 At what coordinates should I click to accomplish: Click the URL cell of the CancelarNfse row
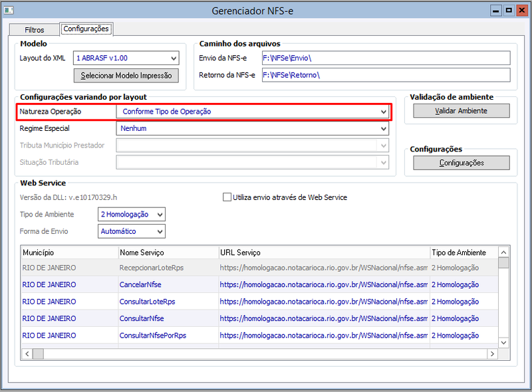tap(324, 284)
